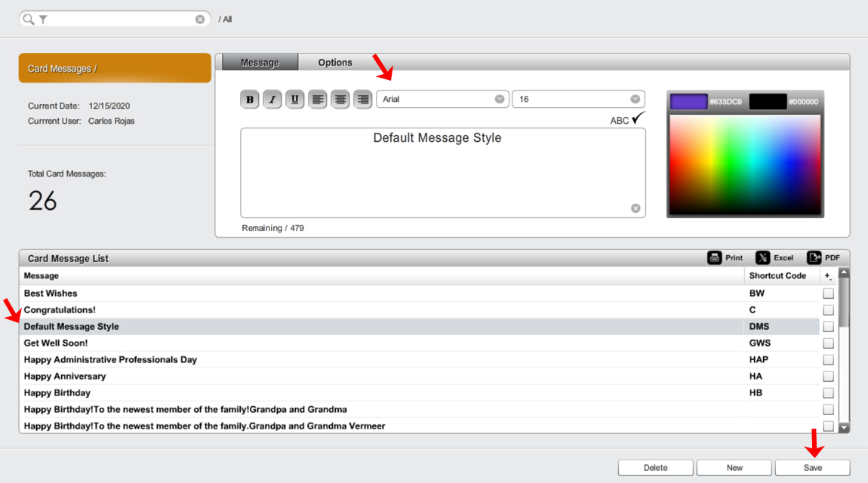Toggle italic formatting button
868x483 pixels.
(272, 100)
